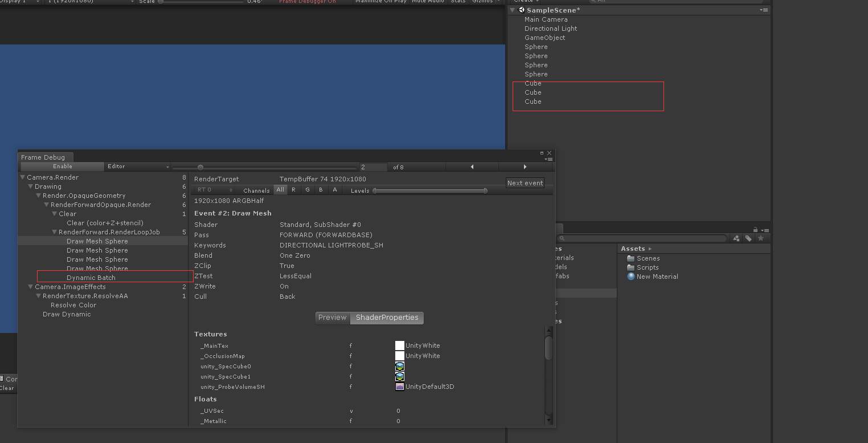Select the Resolve Color event
Screen dimensions: 868x443
pyautogui.click(x=73, y=305)
